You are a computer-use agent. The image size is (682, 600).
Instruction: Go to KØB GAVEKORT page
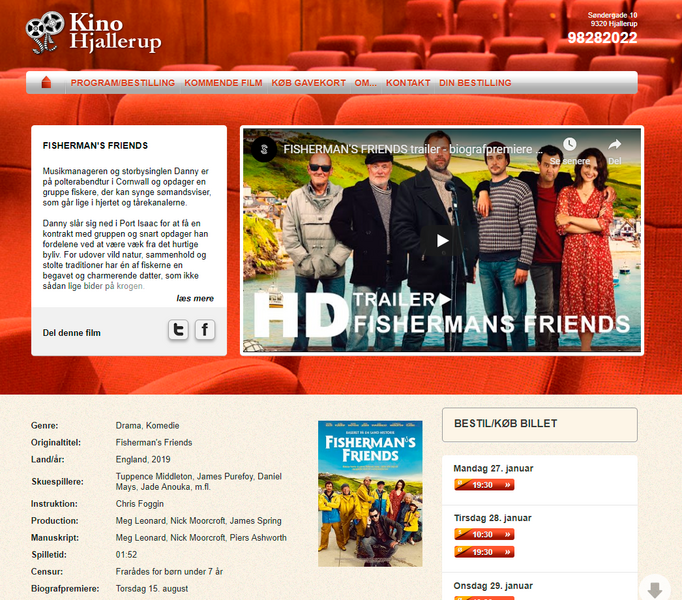(x=308, y=83)
